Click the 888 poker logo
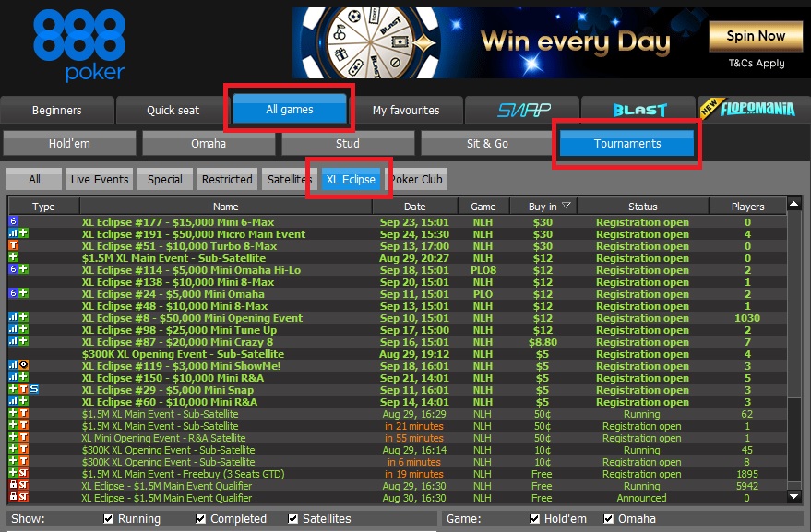 tap(79, 45)
